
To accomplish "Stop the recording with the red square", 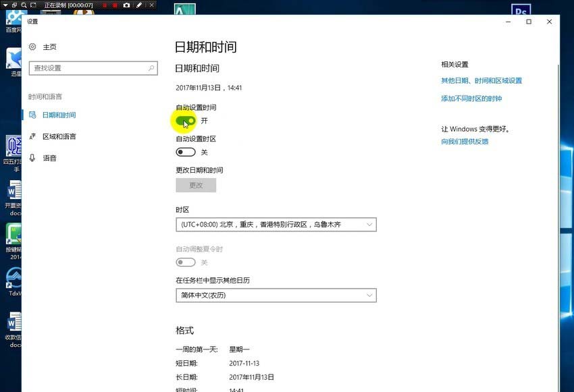I will (115, 5).
